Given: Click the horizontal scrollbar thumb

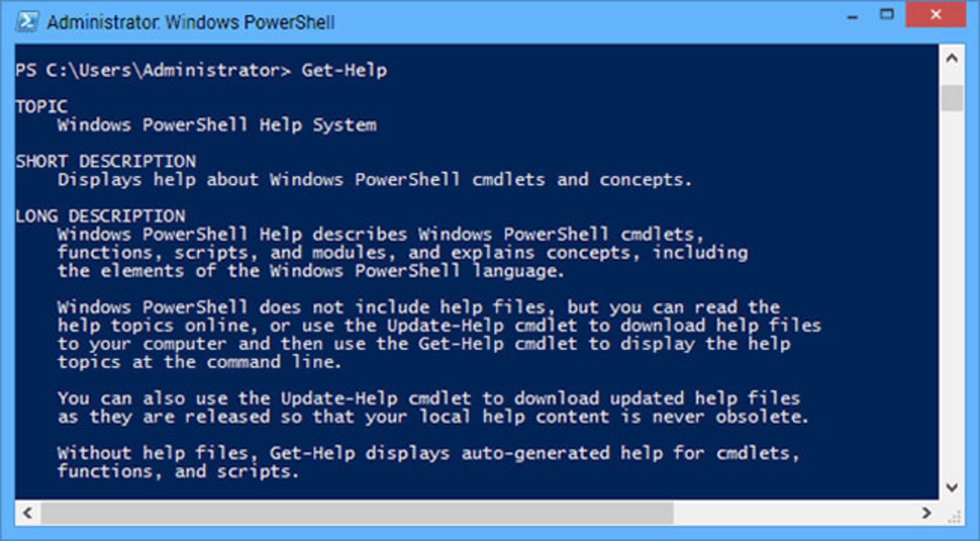Looking at the screenshot, I should [x=357, y=512].
